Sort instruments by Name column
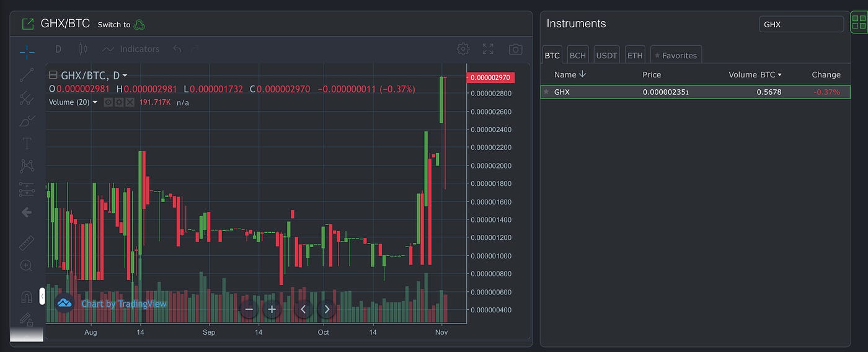 pyautogui.click(x=570, y=74)
